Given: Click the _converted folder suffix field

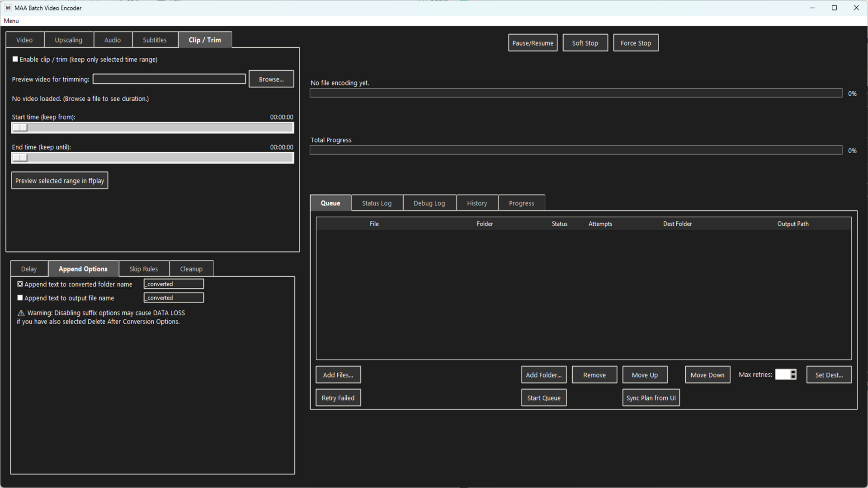Looking at the screenshot, I should 174,284.
